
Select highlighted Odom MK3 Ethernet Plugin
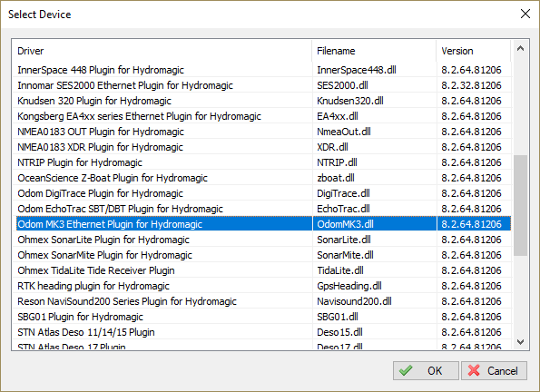(x=264, y=224)
